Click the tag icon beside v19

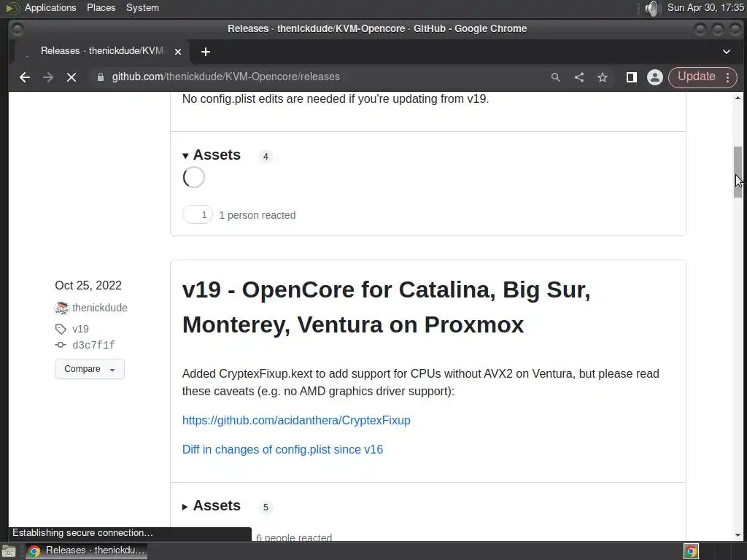[61, 329]
